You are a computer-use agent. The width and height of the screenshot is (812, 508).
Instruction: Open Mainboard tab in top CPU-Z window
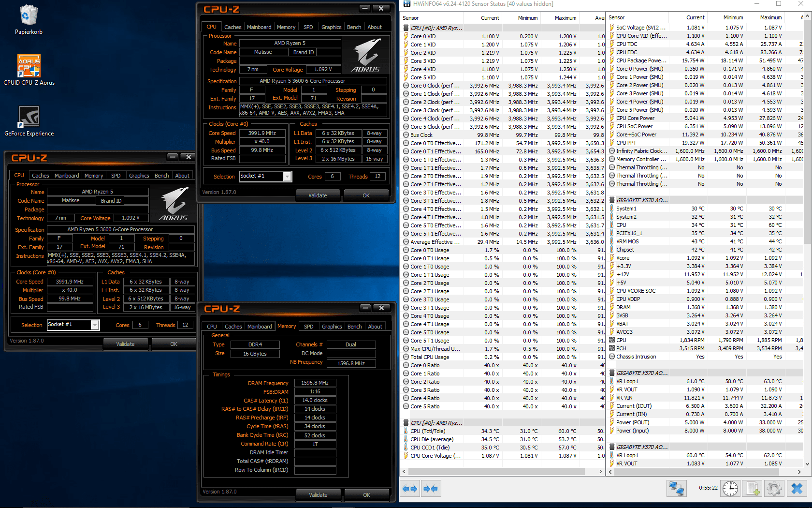click(259, 27)
